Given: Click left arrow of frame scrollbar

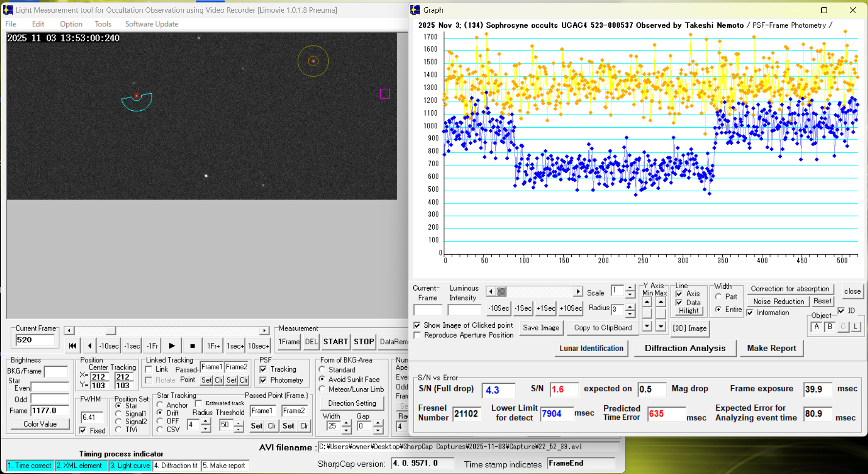Looking at the screenshot, I should [x=69, y=331].
